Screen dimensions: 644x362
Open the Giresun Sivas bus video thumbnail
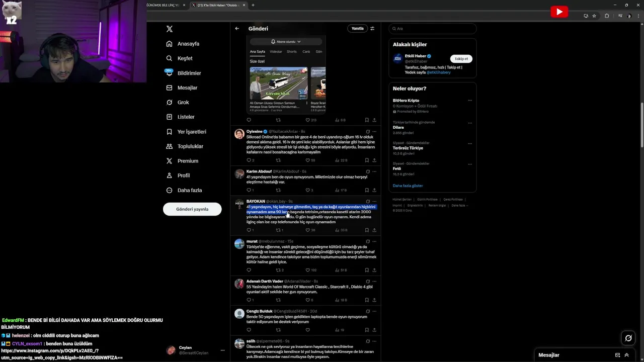click(279, 83)
